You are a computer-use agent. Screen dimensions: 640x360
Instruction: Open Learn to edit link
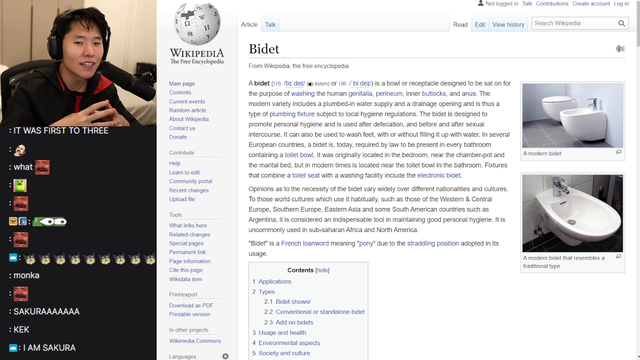[x=184, y=172]
